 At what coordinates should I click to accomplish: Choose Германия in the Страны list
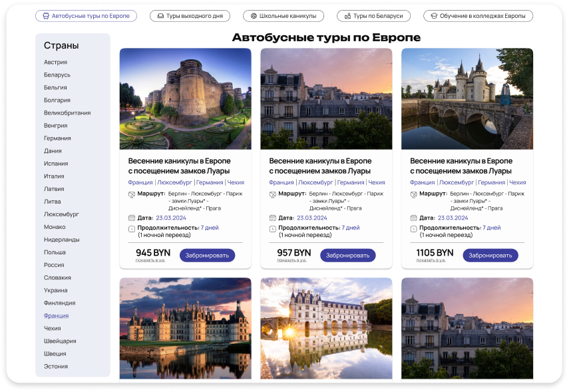click(x=57, y=138)
